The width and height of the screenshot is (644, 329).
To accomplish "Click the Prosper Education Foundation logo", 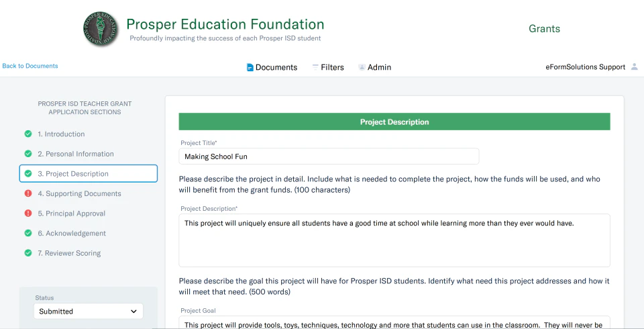I will pyautogui.click(x=101, y=30).
